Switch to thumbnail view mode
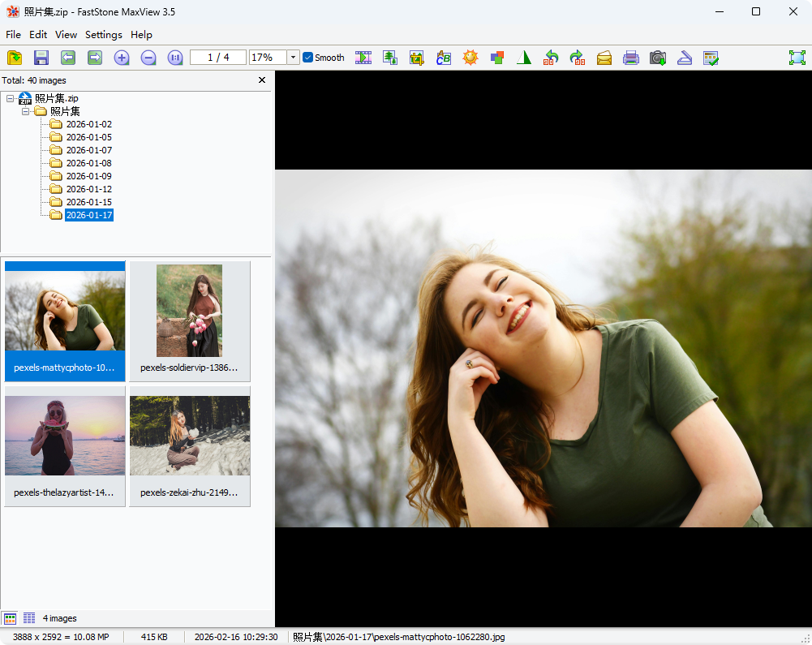Screen dimensions: 812x645 click(11, 618)
